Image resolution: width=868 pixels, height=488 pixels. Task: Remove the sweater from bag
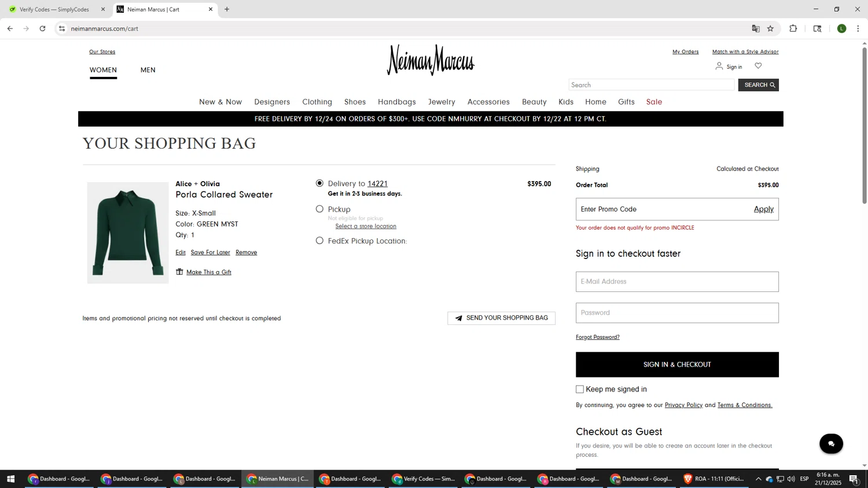(x=246, y=253)
